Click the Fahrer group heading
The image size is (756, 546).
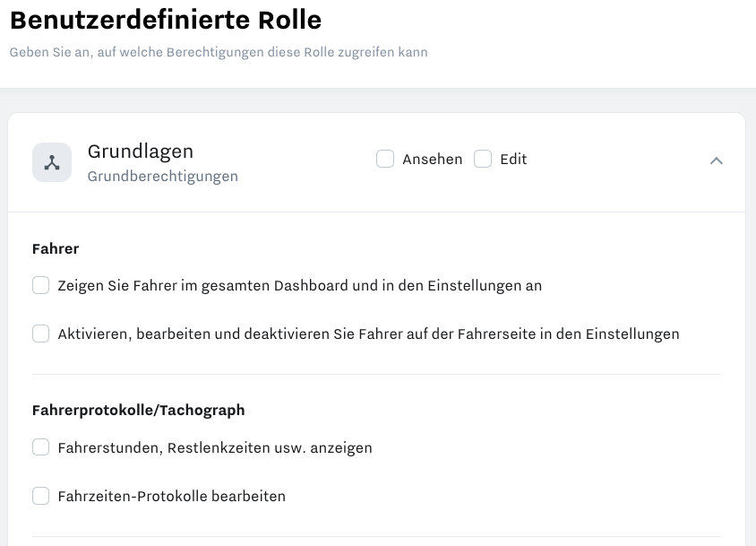click(x=56, y=248)
